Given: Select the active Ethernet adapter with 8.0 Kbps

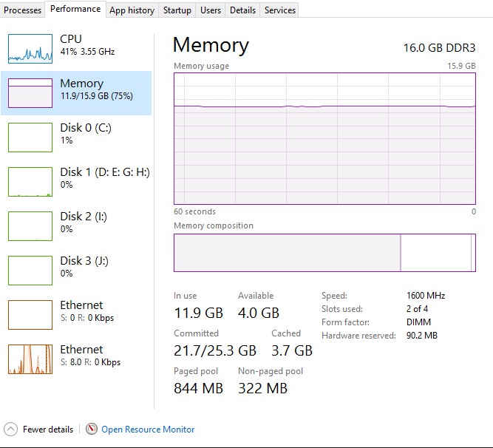Looking at the screenshot, I should (30, 359).
